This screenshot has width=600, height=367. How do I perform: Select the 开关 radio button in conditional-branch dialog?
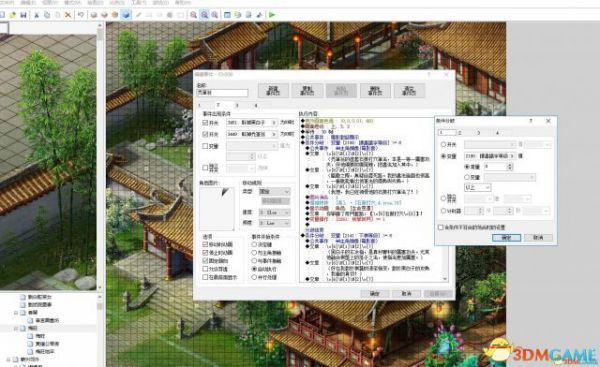coord(443,144)
